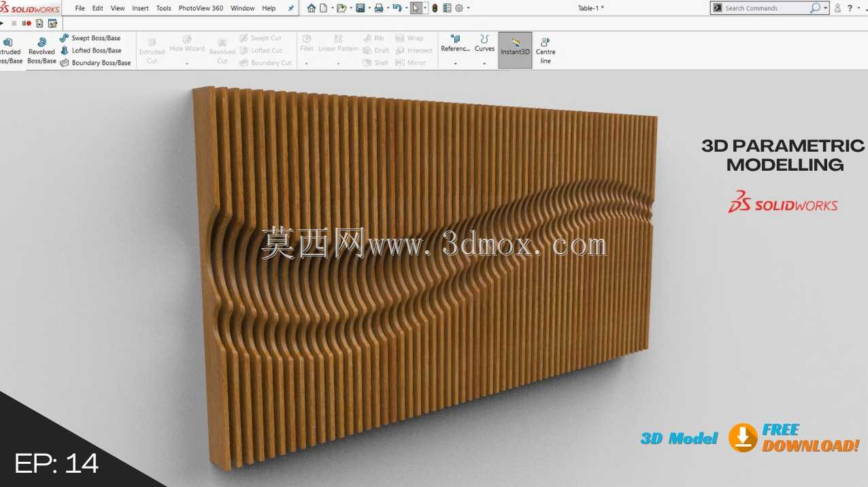Open Options gear icon
868x487 pixels.
coord(459,8)
